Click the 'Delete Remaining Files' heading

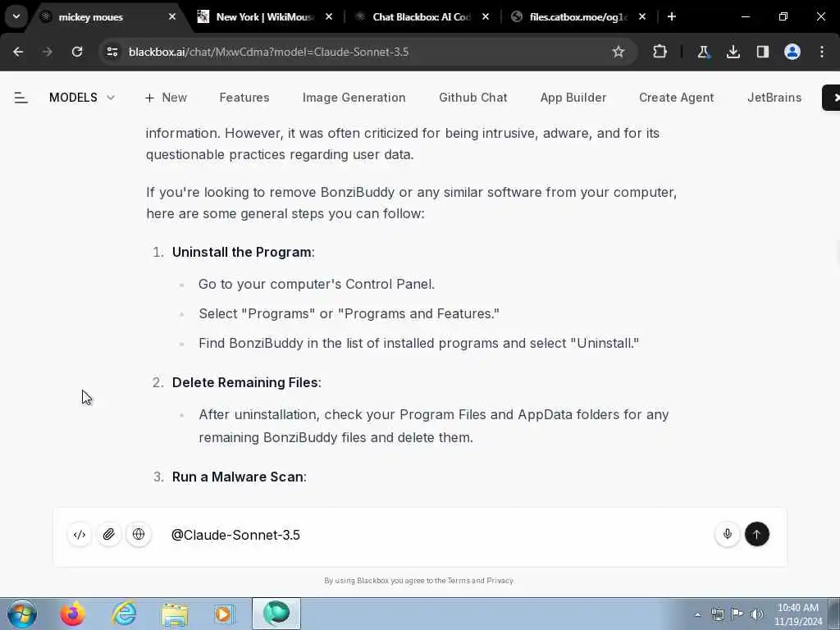[244, 382]
